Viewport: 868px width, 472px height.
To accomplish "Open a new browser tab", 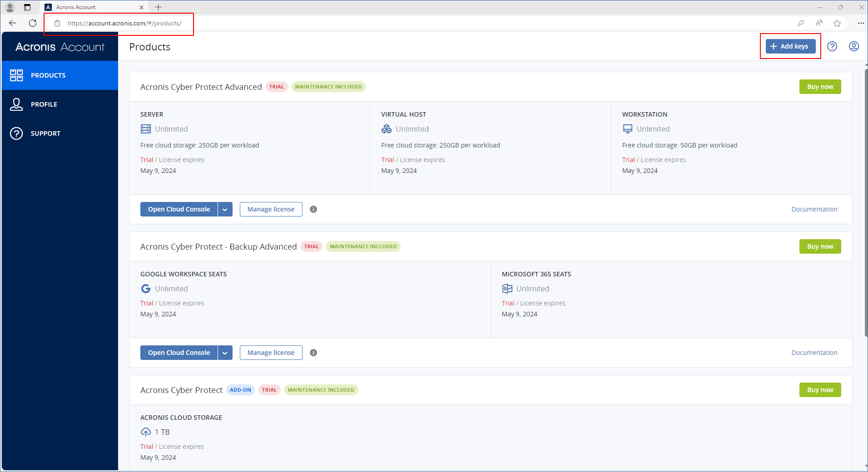I will (158, 7).
